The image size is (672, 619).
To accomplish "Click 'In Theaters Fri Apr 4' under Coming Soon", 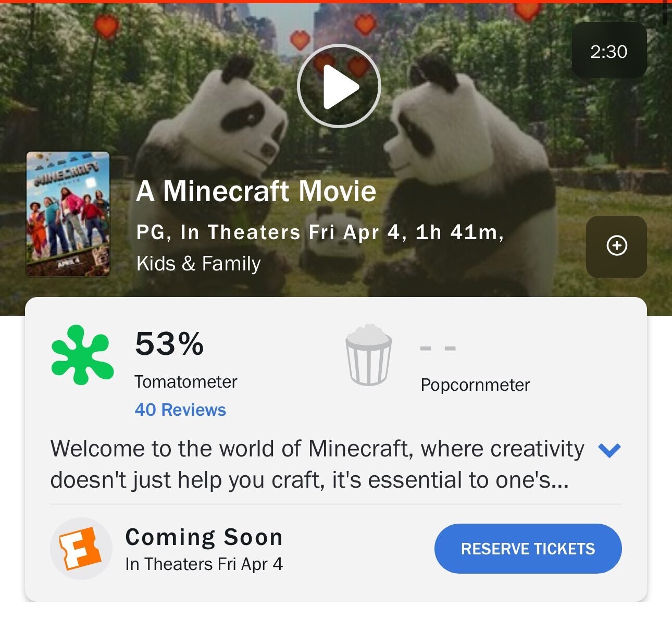I will 204,564.
